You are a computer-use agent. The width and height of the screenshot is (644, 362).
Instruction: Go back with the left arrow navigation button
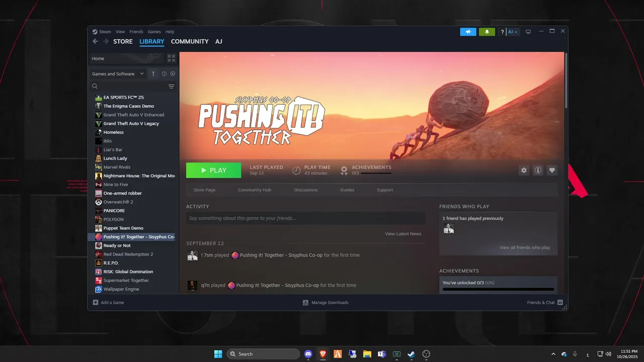(96, 42)
